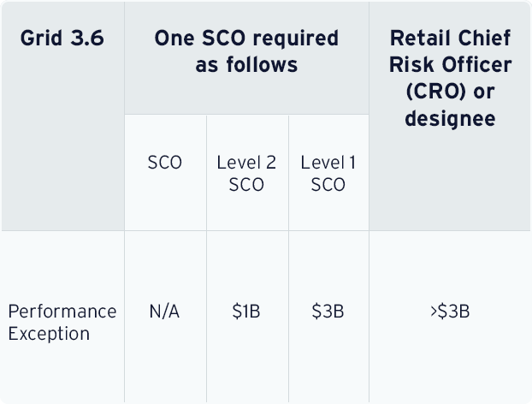Click the $1B value cell
The image size is (532, 404).
click(246, 312)
